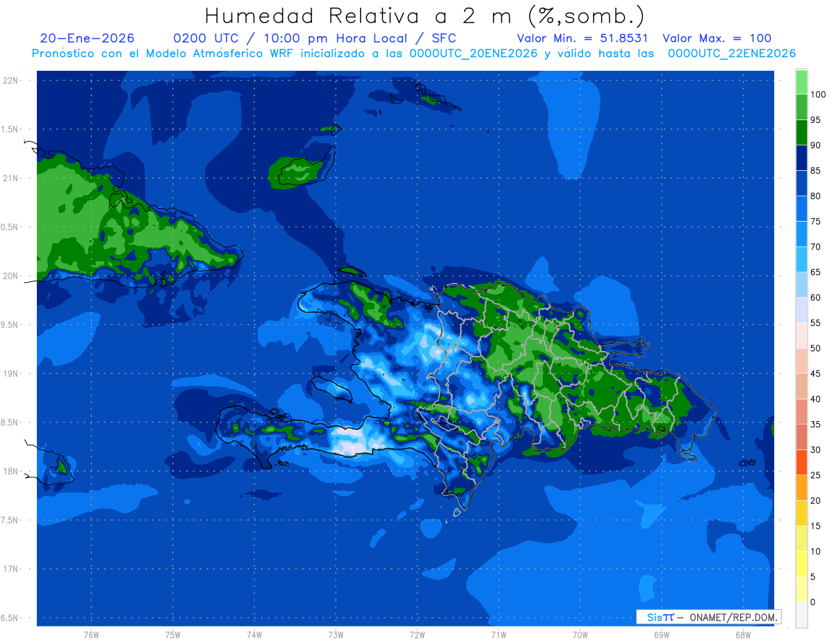Click the "0" legend value
This screenshot has width=834, height=644.
(x=813, y=602)
